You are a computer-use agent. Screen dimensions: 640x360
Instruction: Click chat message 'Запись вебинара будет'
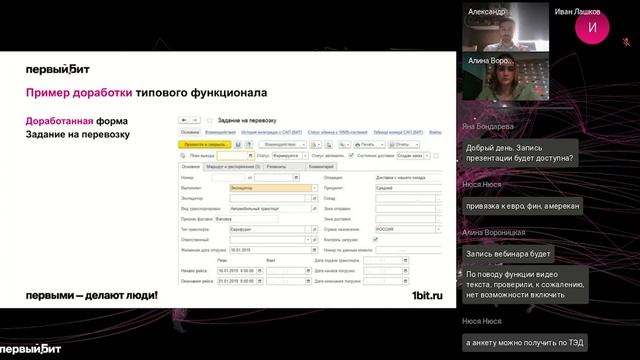508,254
